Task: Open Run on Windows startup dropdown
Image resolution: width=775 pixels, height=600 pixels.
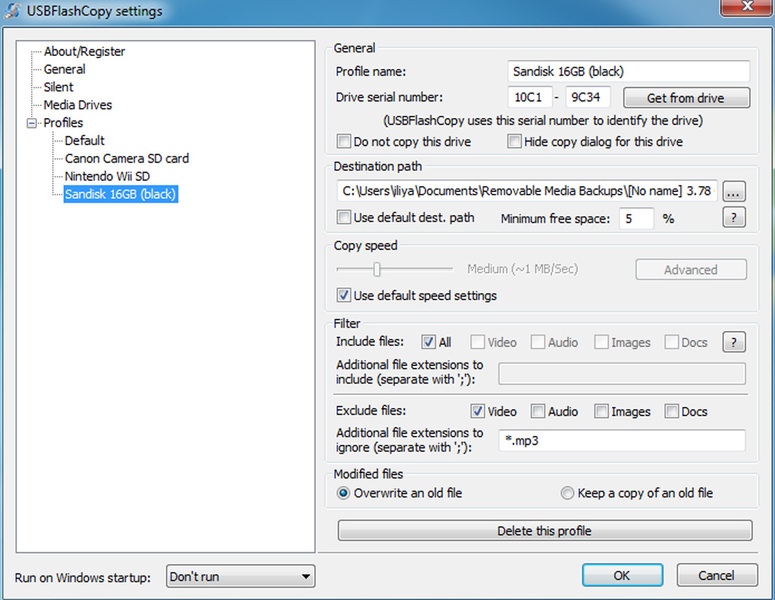Action: [x=241, y=576]
